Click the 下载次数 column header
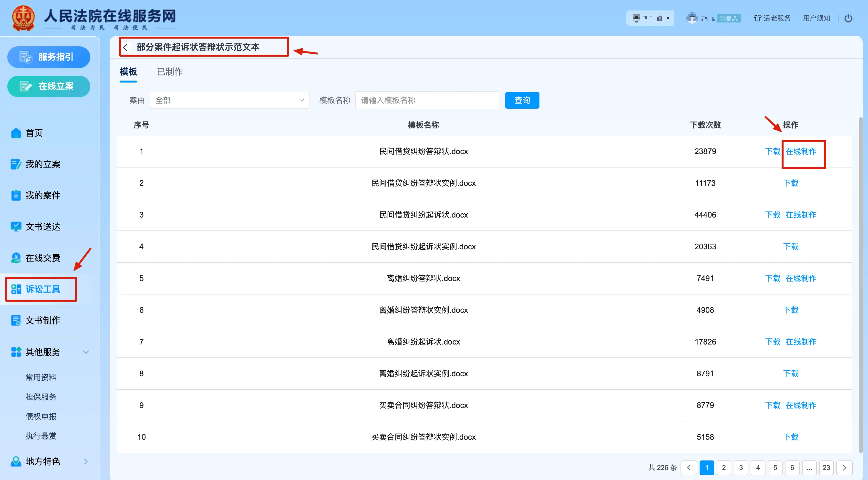 tap(705, 125)
